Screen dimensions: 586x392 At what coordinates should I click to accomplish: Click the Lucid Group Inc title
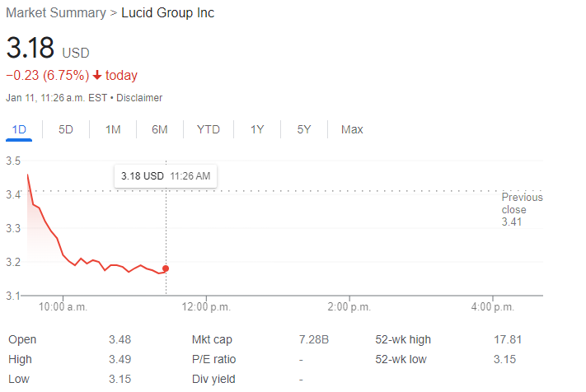click(167, 13)
